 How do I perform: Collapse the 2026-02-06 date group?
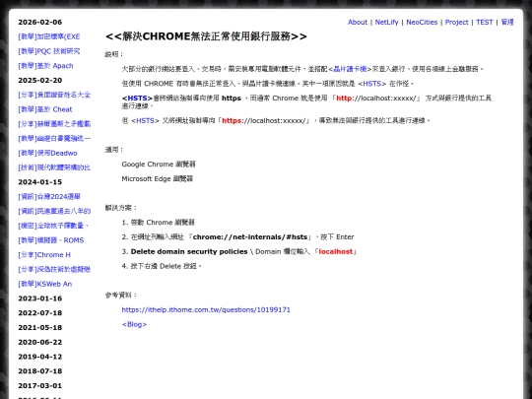pos(40,22)
